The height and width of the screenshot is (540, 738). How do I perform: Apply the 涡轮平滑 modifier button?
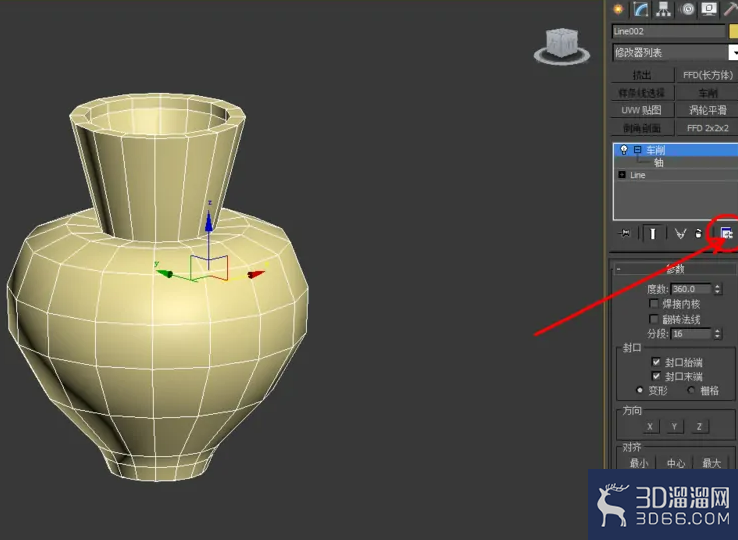707,110
